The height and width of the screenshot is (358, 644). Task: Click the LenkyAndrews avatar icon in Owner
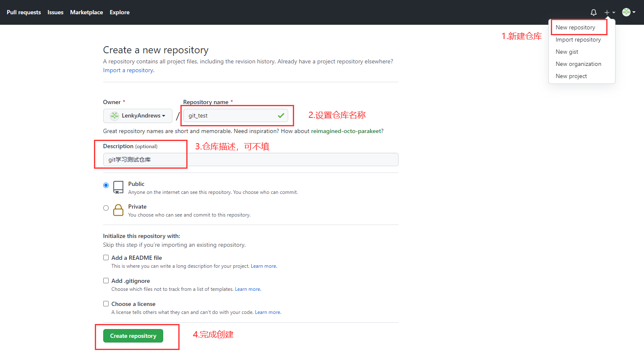(115, 115)
